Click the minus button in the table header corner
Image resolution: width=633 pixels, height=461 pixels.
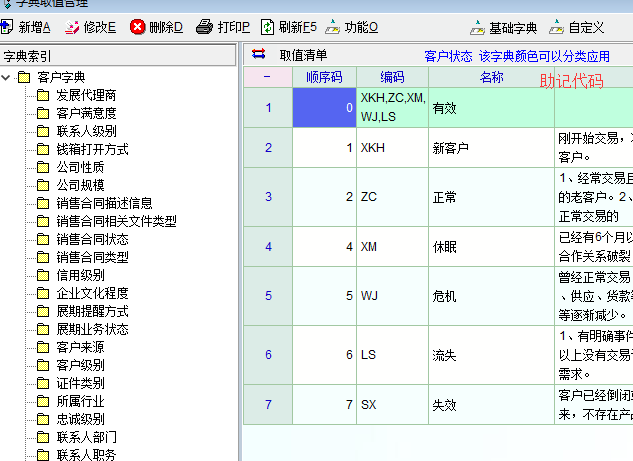(268, 77)
